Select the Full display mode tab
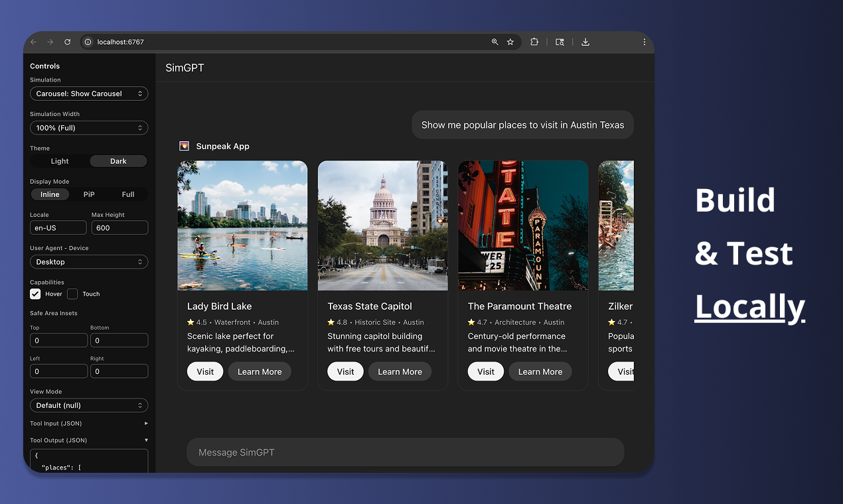Screen dimensions: 843x504 [x=127, y=194]
